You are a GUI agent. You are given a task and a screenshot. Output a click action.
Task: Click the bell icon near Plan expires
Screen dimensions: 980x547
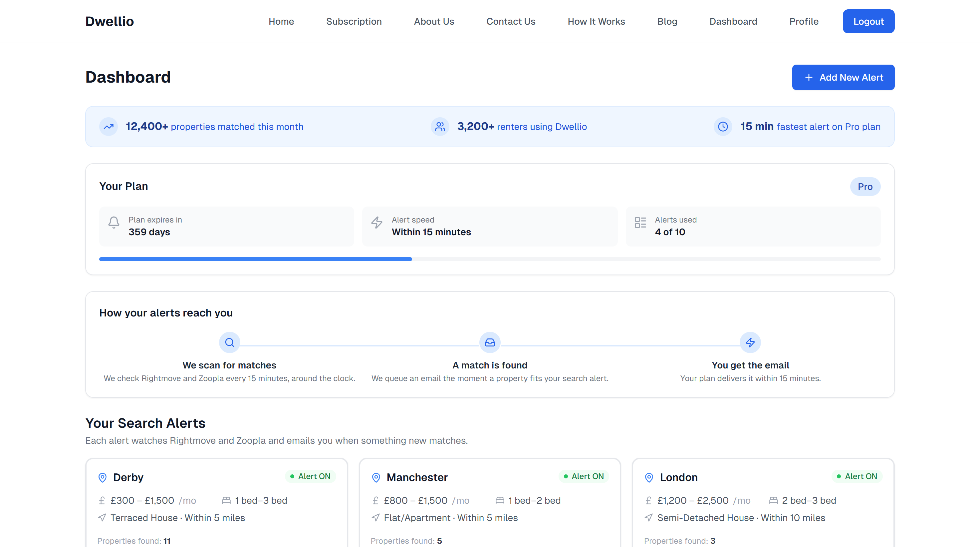coord(114,223)
